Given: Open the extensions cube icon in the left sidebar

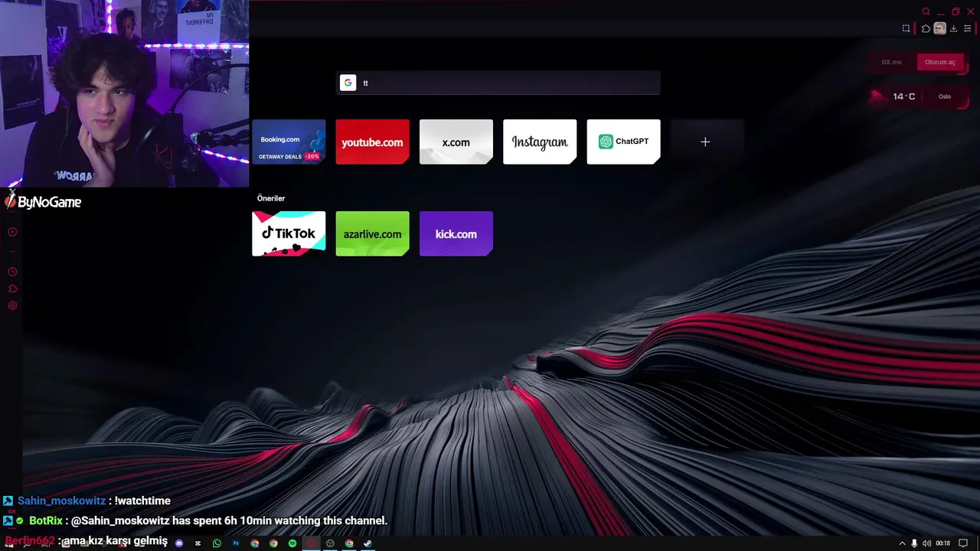Looking at the screenshot, I should [12, 289].
